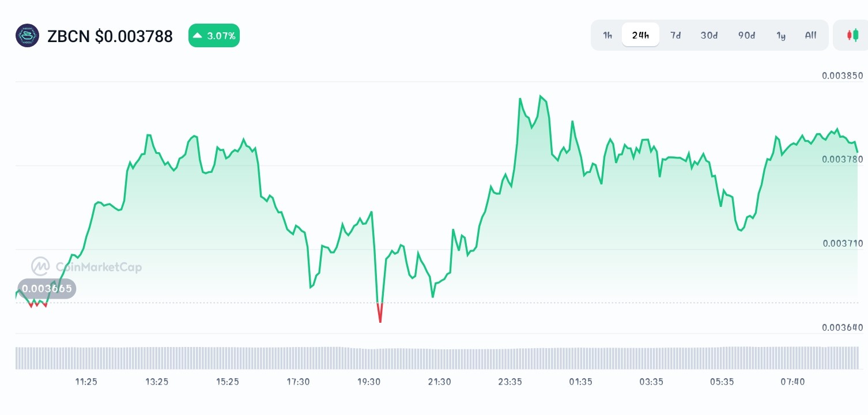Click the 21:30 time axis label
Image resolution: width=868 pixels, height=415 pixels.
(440, 382)
